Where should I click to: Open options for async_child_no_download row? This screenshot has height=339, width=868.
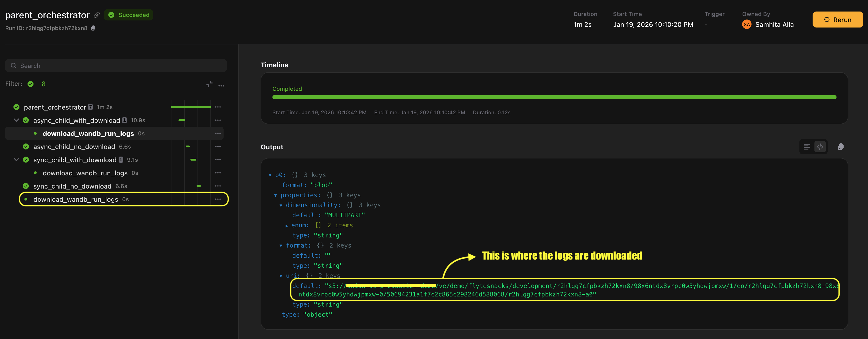[x=218, y=146]
